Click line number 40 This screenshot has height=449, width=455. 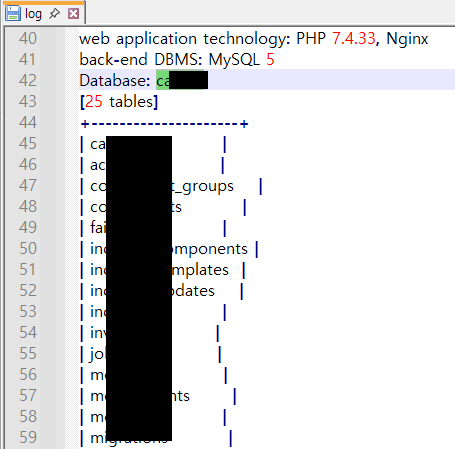[28, 39]
